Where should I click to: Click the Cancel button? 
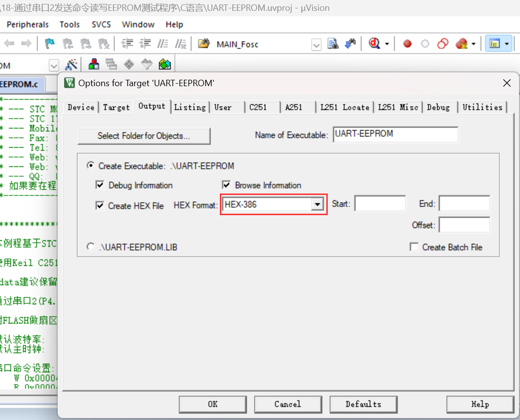click(x=288, y=404)
